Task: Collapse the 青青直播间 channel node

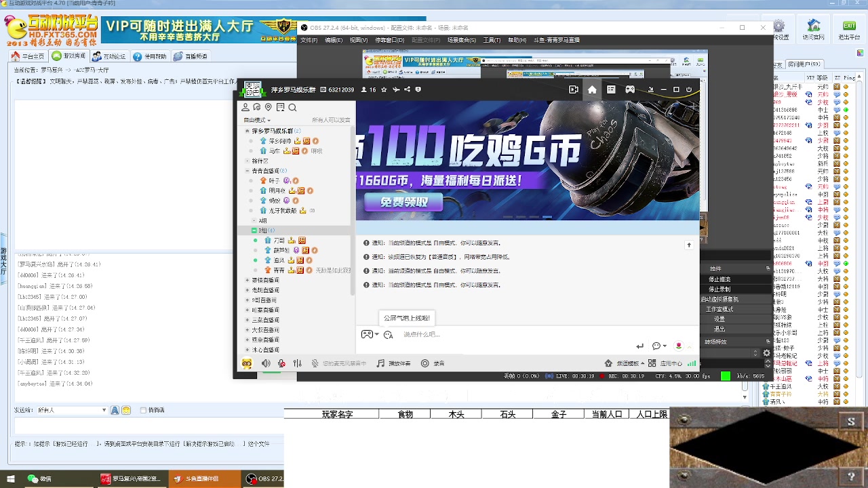Action: [x=247, y=171]
